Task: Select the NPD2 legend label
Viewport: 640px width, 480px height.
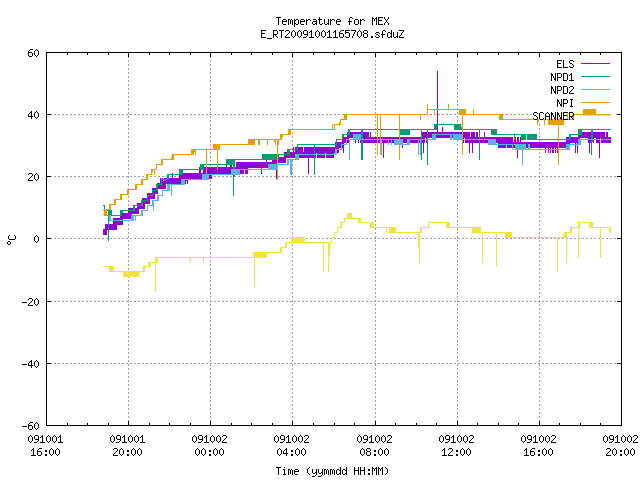Action: 562,90
